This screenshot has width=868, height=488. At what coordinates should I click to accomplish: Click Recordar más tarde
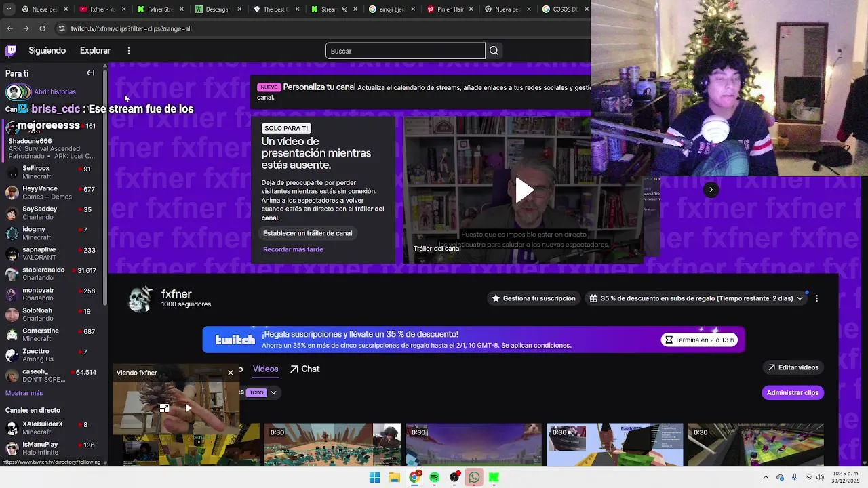point(293,249)
